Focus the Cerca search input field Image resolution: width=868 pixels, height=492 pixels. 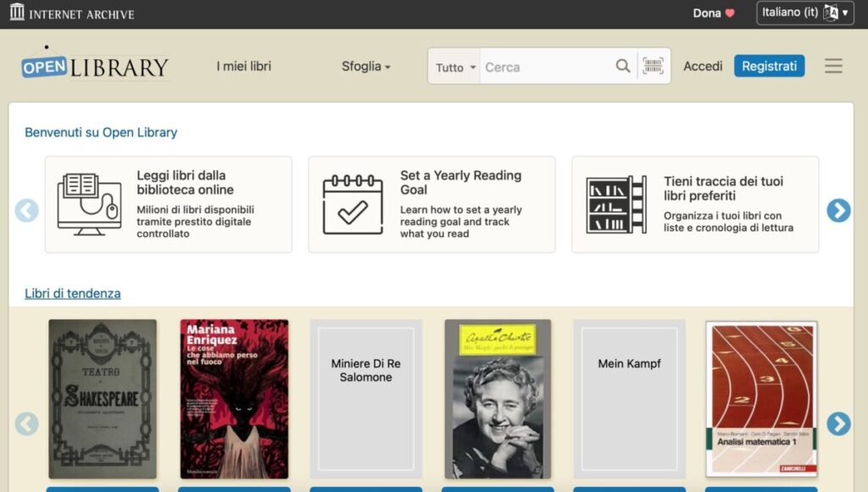(x=547, y=67)
